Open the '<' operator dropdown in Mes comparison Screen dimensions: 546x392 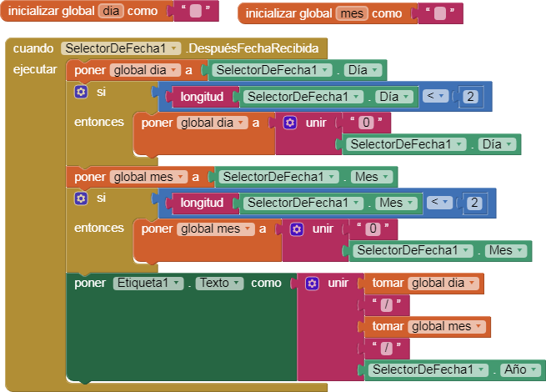(x=443, y=203)
